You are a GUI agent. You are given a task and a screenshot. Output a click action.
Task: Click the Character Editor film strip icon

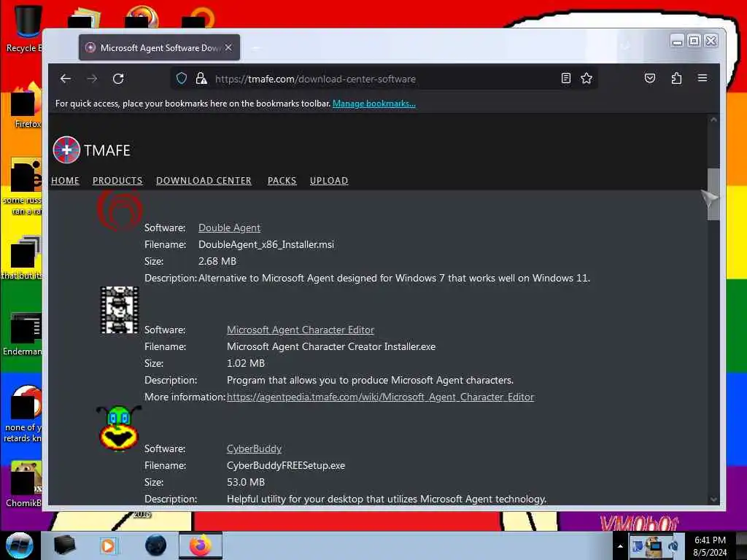(x=120, y=310)
